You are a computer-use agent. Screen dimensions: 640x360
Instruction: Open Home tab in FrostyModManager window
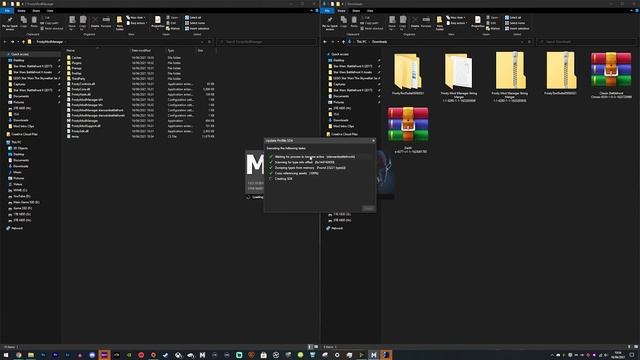click(x=21, y=11)
